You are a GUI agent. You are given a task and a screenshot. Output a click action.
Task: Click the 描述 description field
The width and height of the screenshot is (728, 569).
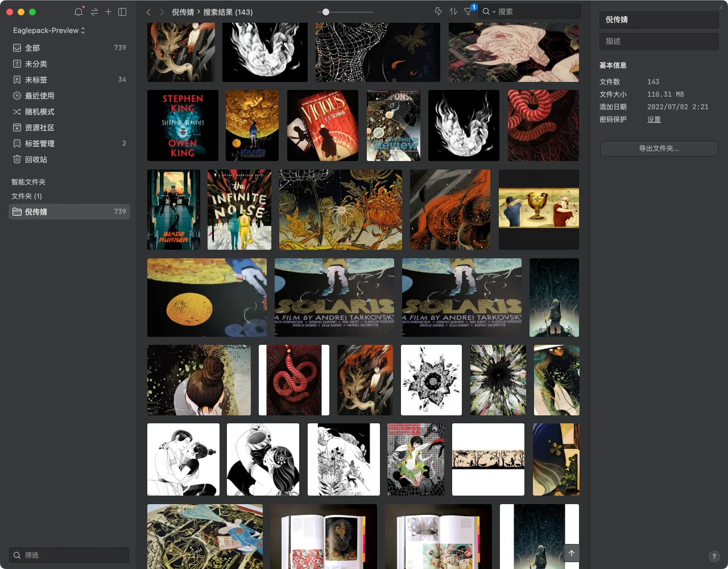pyautogui.click(x=659, y=41)
